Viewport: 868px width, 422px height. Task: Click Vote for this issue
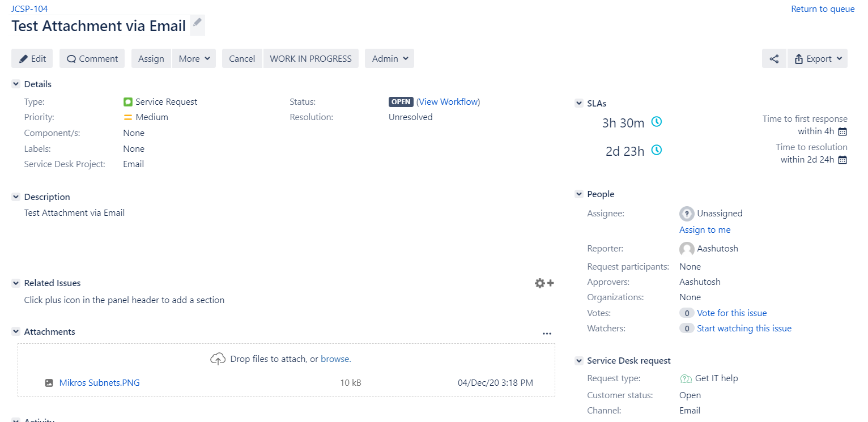(731, 313)
